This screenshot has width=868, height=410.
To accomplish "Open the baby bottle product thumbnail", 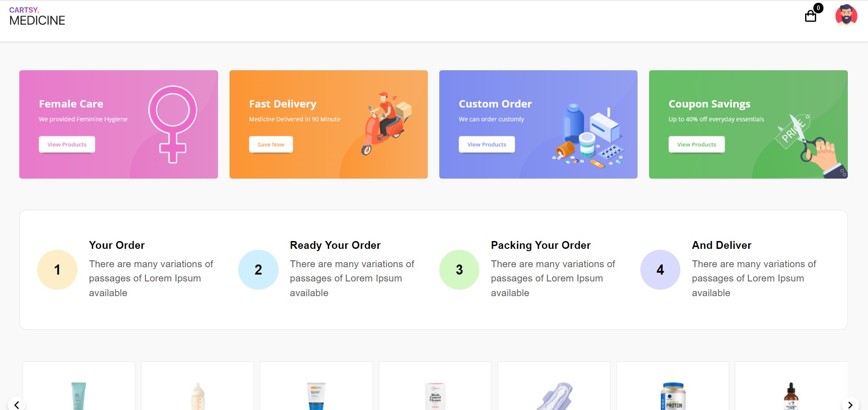I will 198,396.
